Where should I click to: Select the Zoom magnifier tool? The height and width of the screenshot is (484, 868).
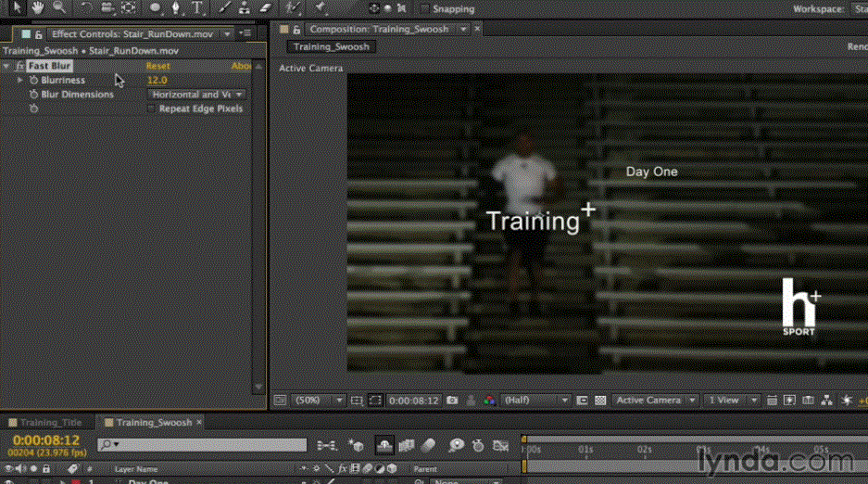58,7
